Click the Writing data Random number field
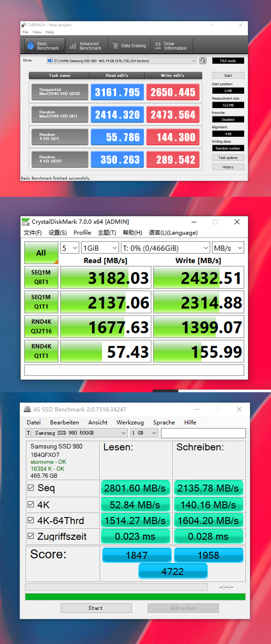 (x=228, y=148)
